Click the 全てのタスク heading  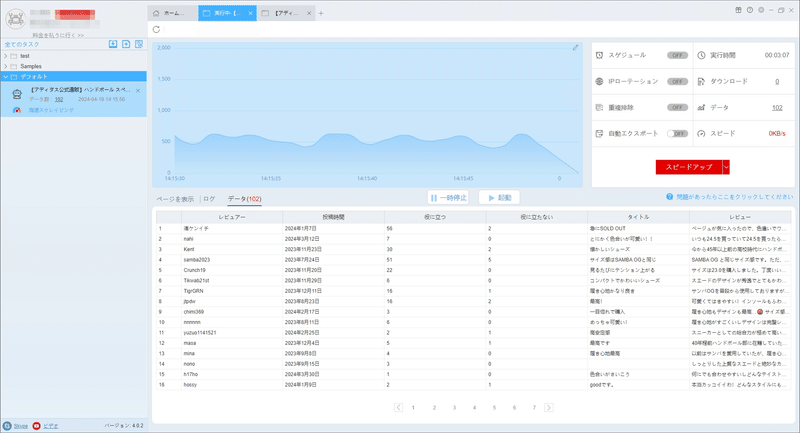[22, 44]
